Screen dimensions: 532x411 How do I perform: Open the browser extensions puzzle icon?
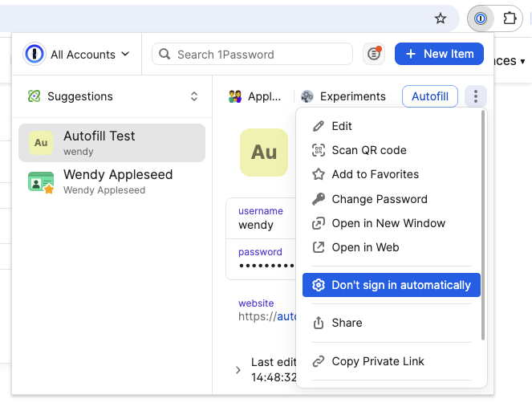510,18
